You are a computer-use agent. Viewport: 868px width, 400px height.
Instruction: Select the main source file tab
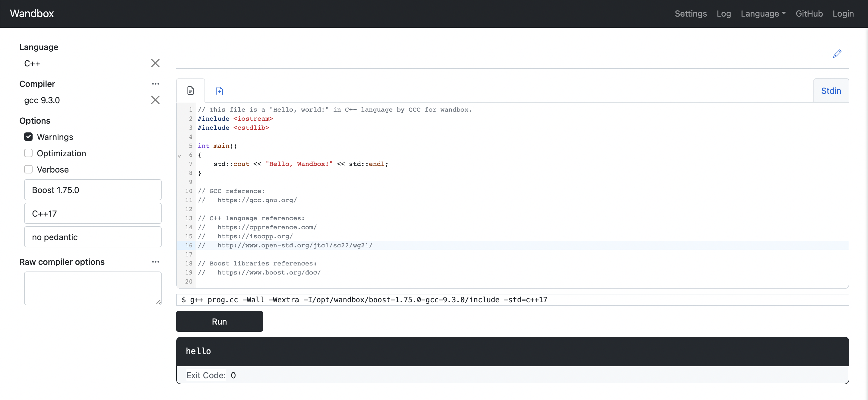(190, 90)
